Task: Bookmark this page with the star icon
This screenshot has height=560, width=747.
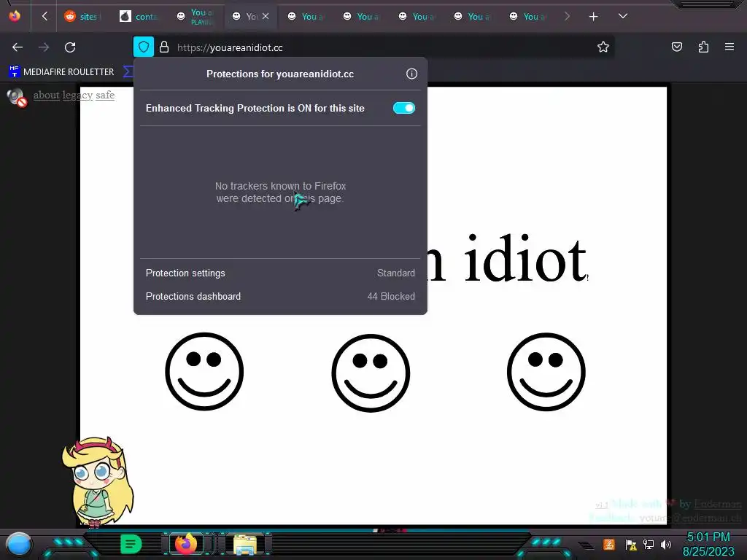Action: click(x=603, y=47)
